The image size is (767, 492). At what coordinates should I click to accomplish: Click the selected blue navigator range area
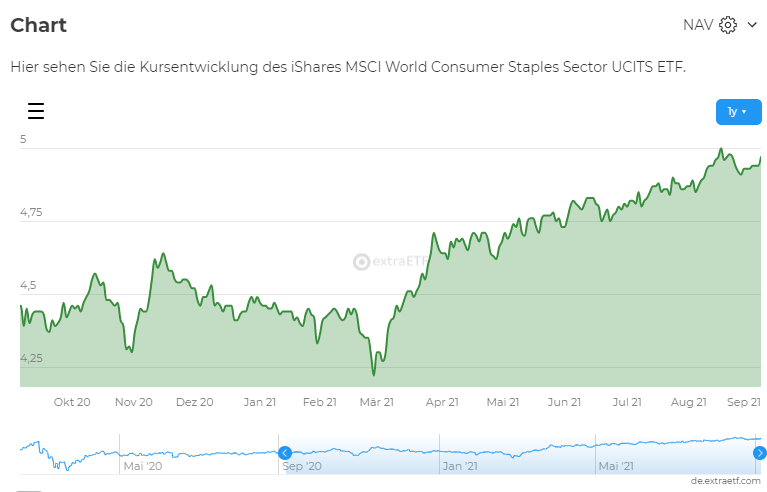520,454
